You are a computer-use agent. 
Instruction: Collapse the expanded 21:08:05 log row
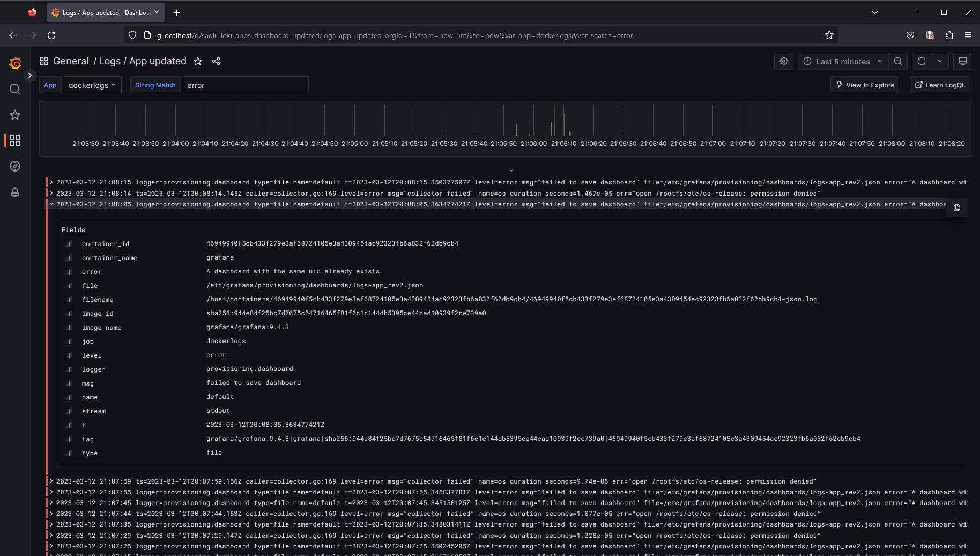tap(51, 204)
